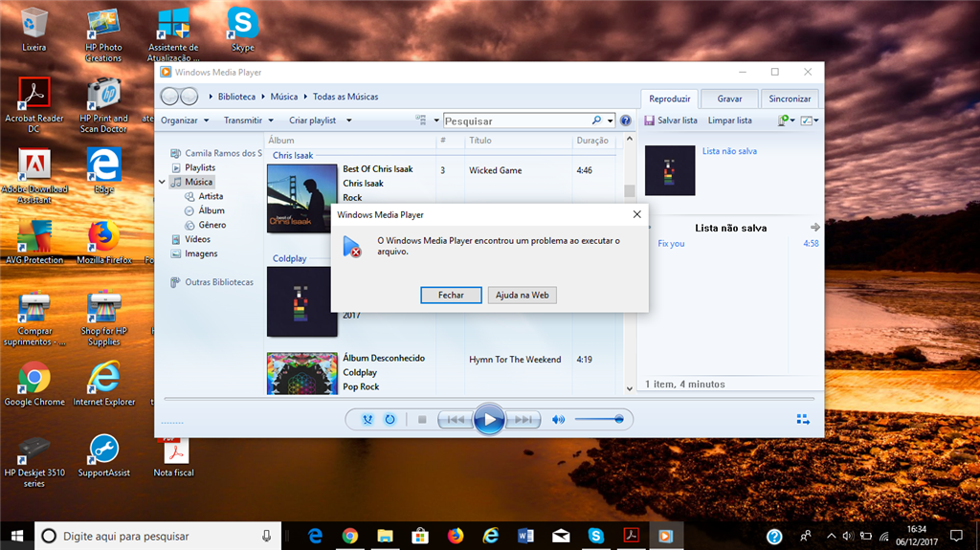Click Salvar lista
Screen dimensions: 980x550
click(x=671, y=120)
